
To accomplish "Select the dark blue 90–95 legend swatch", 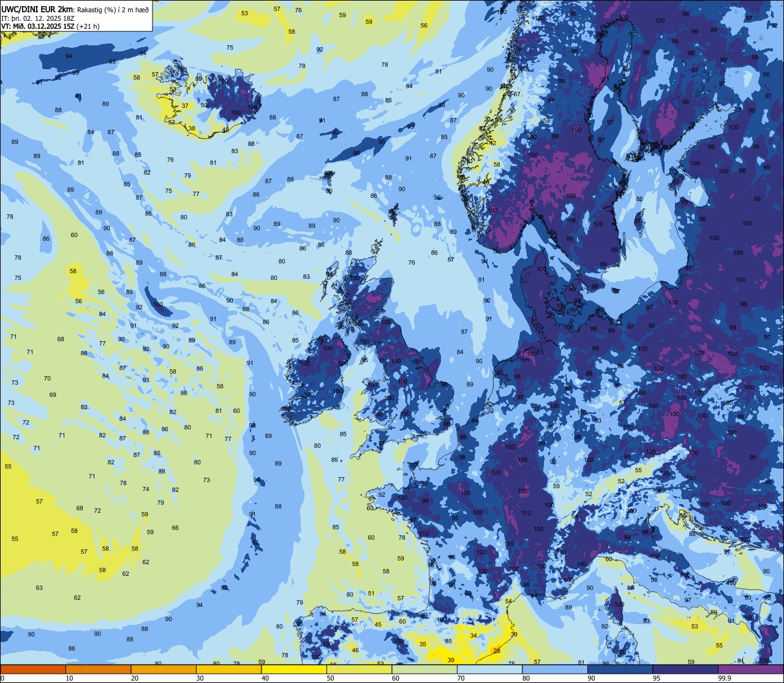I will pyautogui.click(x=620, y=669).
